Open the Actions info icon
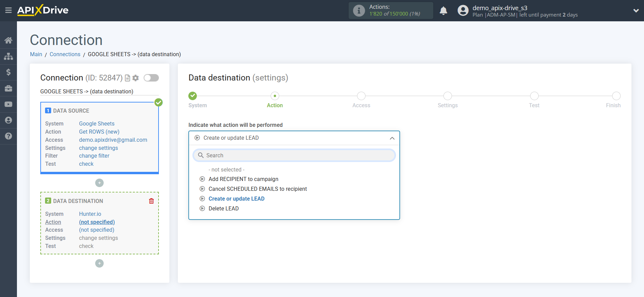Image resolution: width=644 pixels, height=297 pixels. (x=359, y=10)
